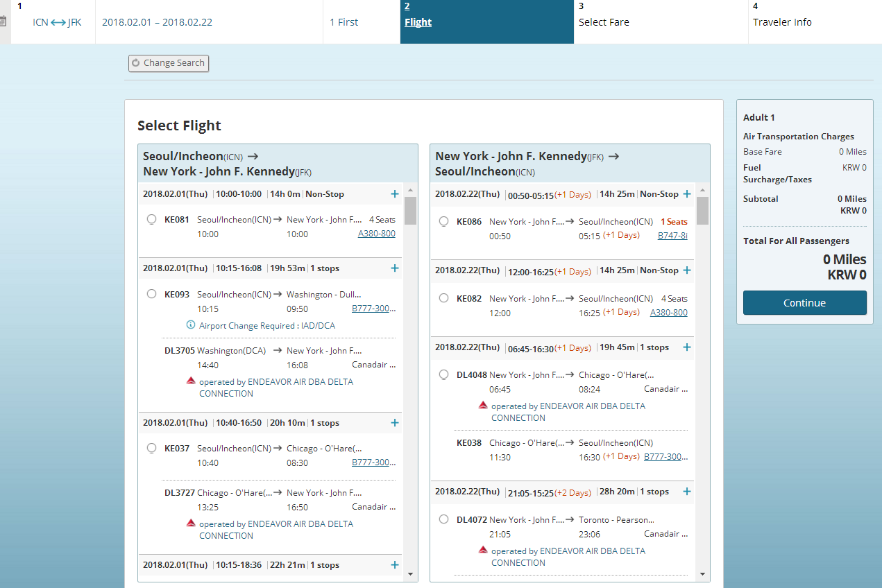Select outbound flight KE093 radio button
The height and width of the screenshot is (588, 882).
151,294
